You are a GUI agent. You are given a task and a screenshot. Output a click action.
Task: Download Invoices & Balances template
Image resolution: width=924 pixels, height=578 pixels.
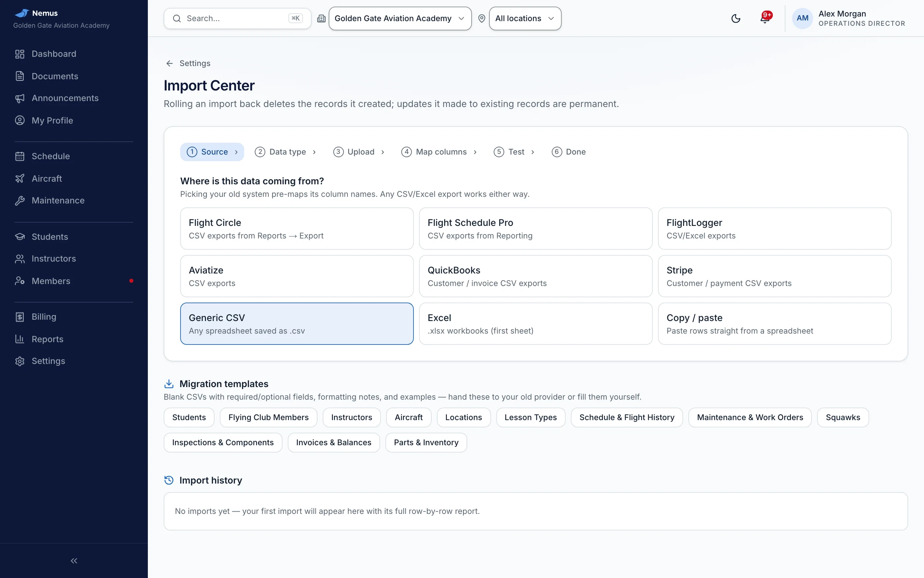click(334, 443)
